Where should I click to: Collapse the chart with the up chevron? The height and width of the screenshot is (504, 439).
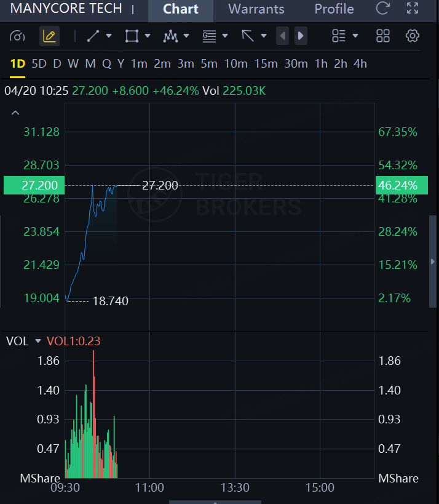[x=15, y=113]
